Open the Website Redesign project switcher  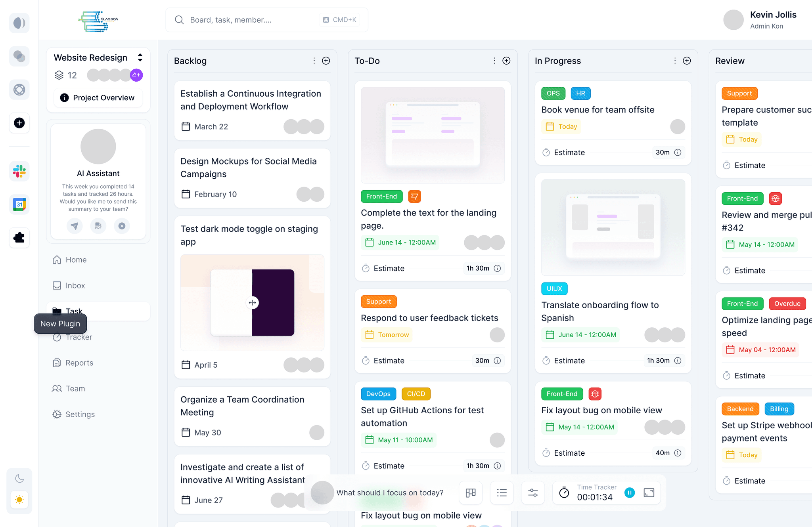(x=140, y=57)
